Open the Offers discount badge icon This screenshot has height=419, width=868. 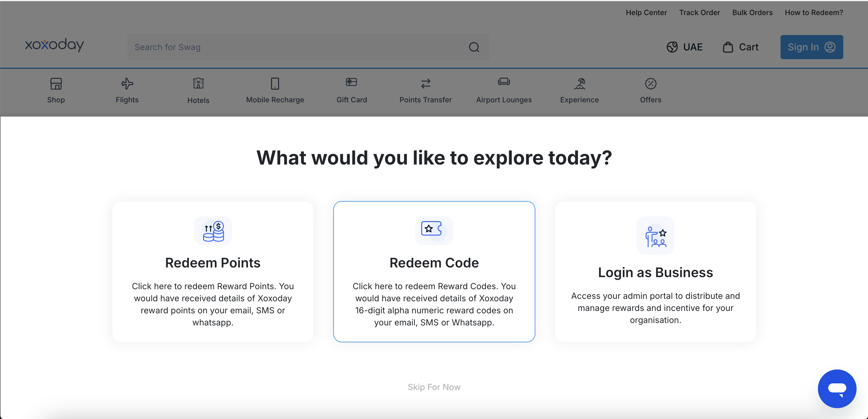click(x=650, y=84)
